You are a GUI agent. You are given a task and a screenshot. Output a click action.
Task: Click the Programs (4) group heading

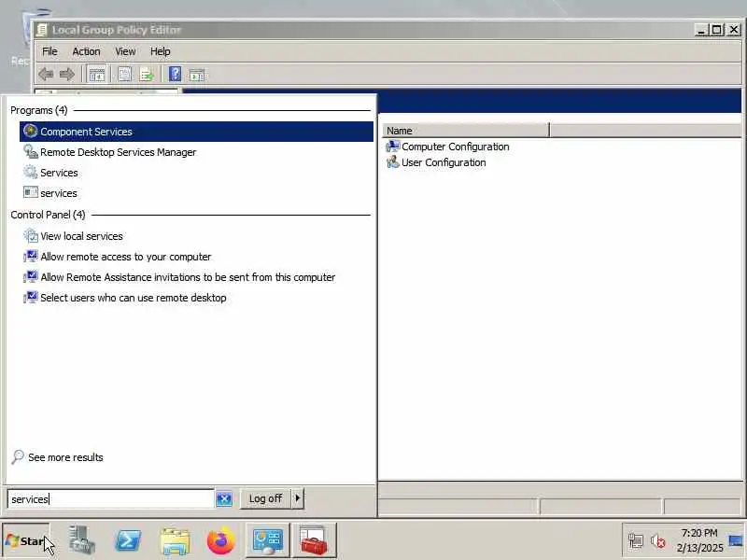39,110
